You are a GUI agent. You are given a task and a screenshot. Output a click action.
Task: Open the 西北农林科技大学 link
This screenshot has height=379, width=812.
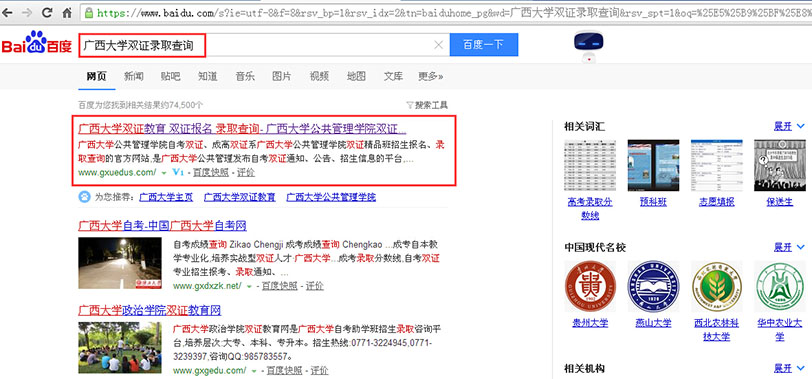(716, 330)
